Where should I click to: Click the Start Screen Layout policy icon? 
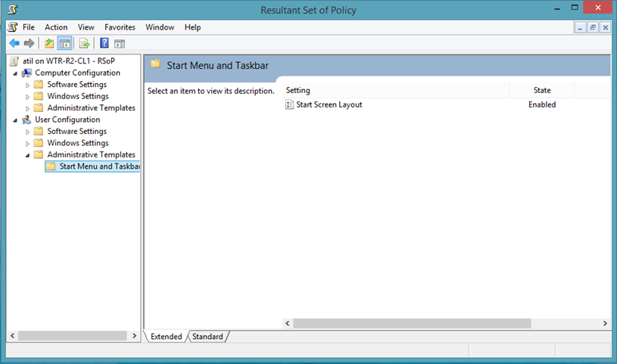click(x=290, y=104)
